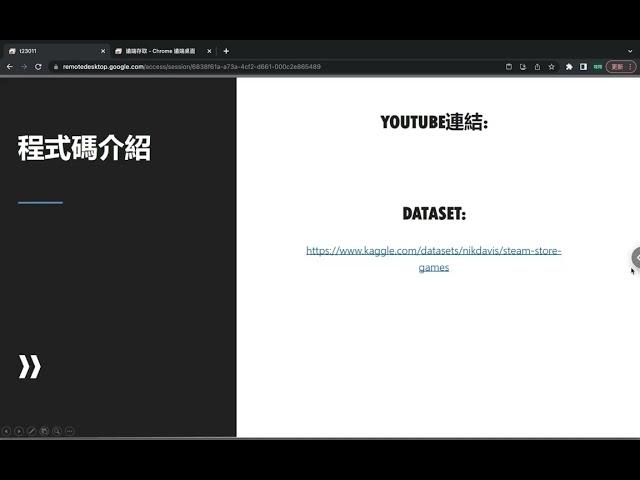This screenshot has height=480, width=640.
Task: Open the Kaggle steam-store-games dataset link
Action: 433,258
